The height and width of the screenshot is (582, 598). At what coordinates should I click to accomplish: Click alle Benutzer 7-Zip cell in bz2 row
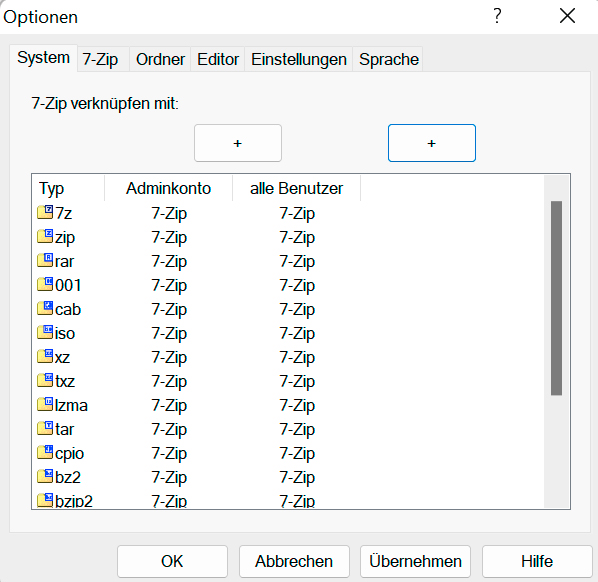(x=297, y=478)
